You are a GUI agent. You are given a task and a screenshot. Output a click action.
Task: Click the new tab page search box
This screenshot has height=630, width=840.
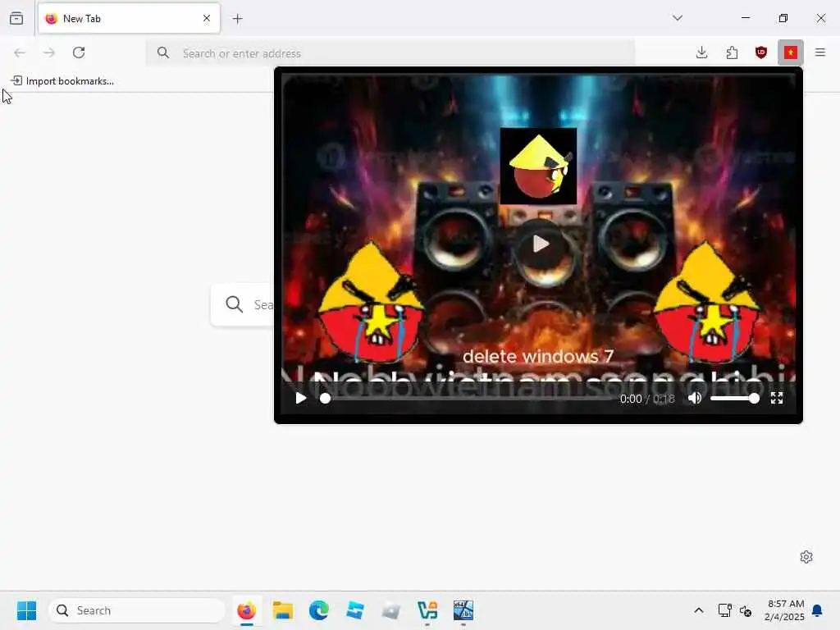coord(242,304)
